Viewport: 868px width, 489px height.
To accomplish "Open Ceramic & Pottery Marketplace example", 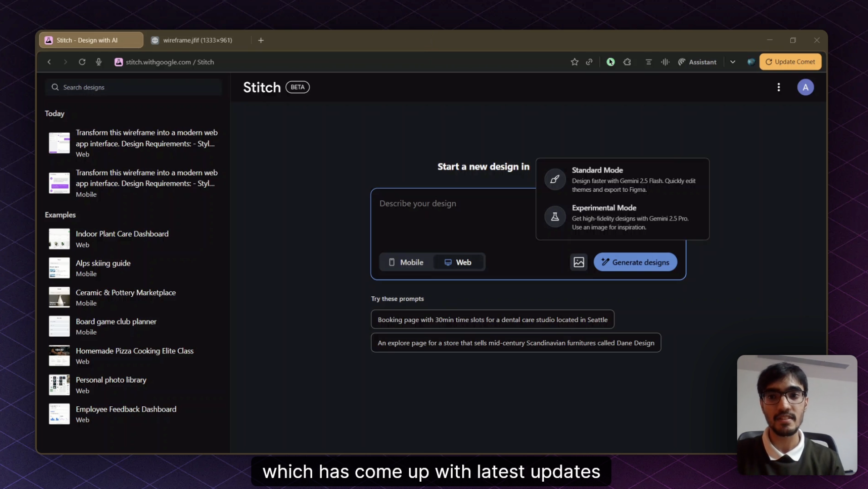I will 133,297.
